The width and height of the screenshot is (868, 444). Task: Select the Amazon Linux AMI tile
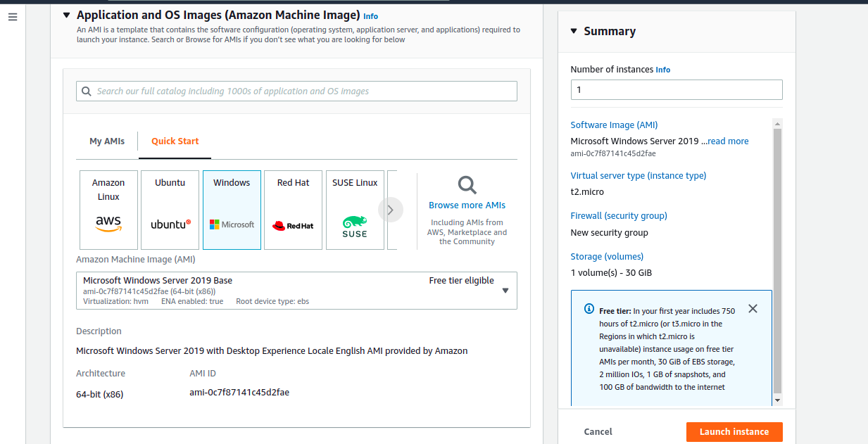pos(108,210)
